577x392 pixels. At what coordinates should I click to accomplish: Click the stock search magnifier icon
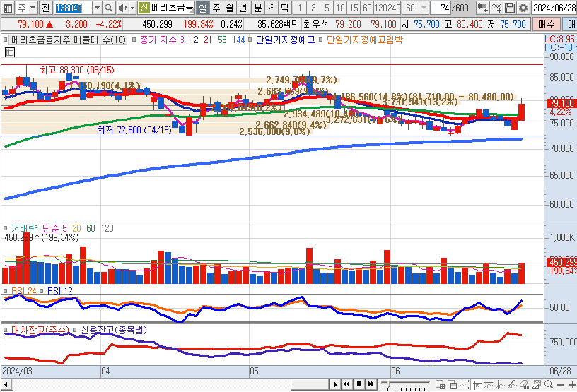click(108, 8)
